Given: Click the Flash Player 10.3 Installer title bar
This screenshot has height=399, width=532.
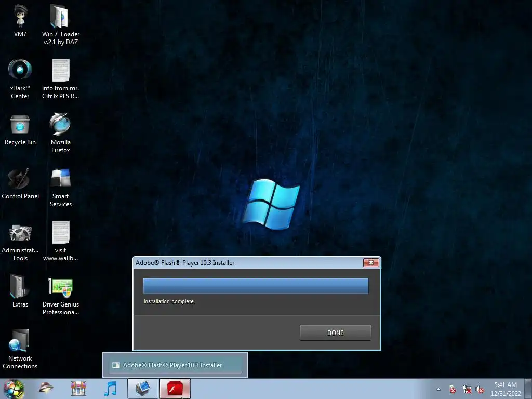Looking at the screenshot, I should (248, 262).
